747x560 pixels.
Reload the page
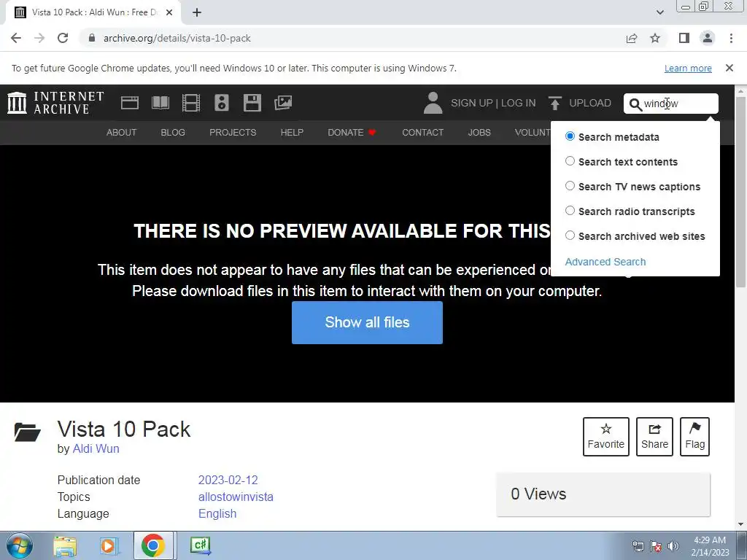pyautogui.click(x=63, y=38)
